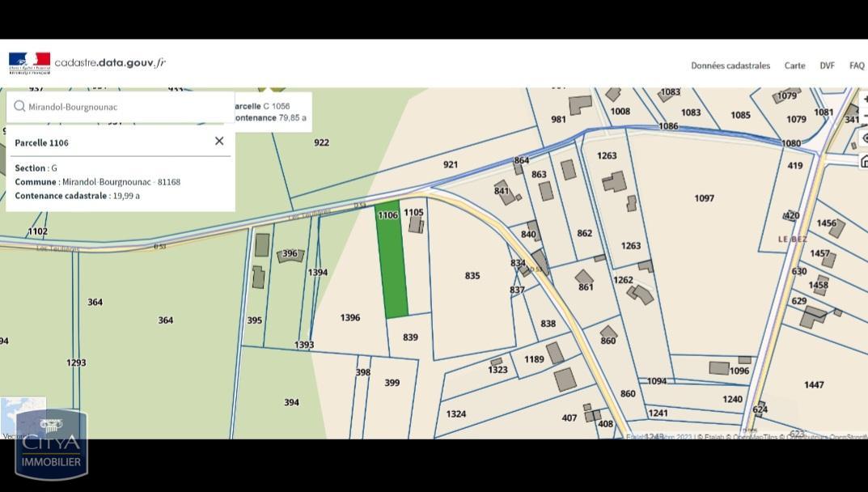Click the search magnifier icon

[x=19, y=106]
